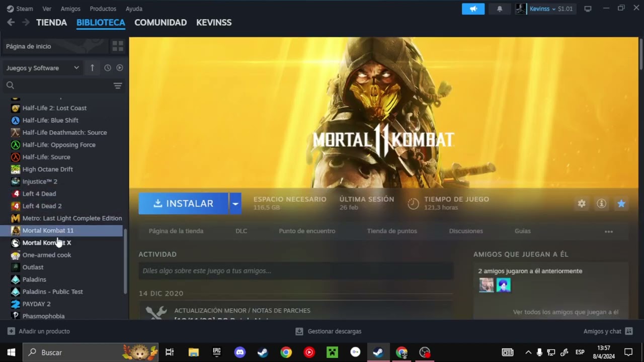The image size is (644, 362).
Task: Show game info icon
Action: 601,204
